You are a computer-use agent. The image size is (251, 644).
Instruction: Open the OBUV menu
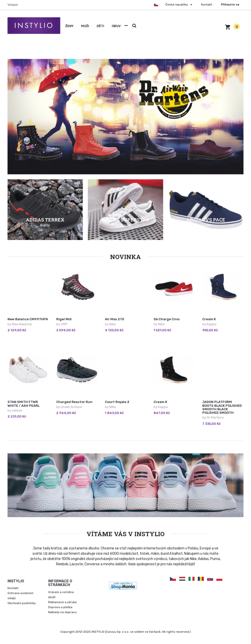[116, 26]
